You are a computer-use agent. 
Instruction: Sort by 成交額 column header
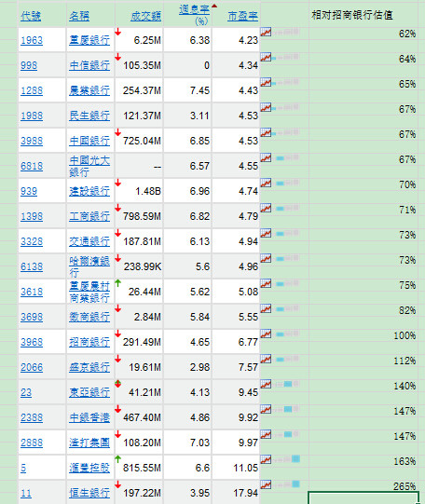(145, 16)
